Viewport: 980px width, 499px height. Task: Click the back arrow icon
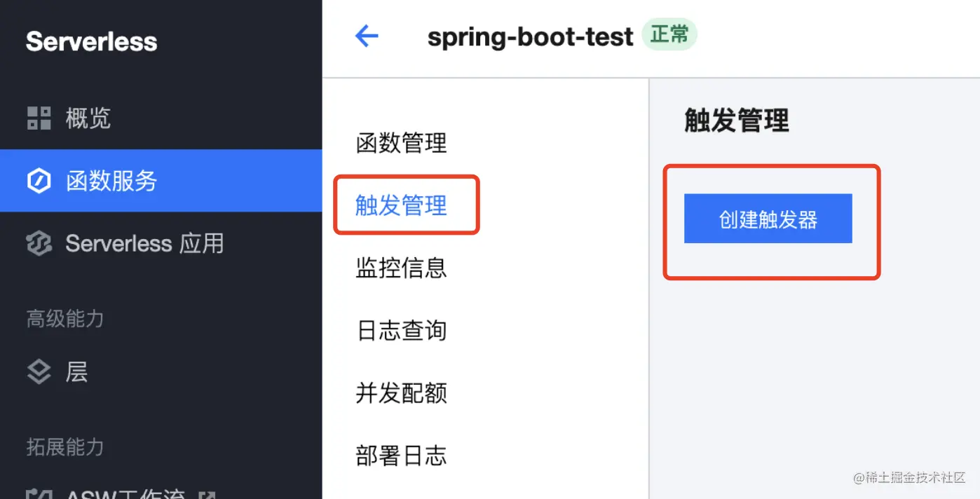tap(367, 36)
